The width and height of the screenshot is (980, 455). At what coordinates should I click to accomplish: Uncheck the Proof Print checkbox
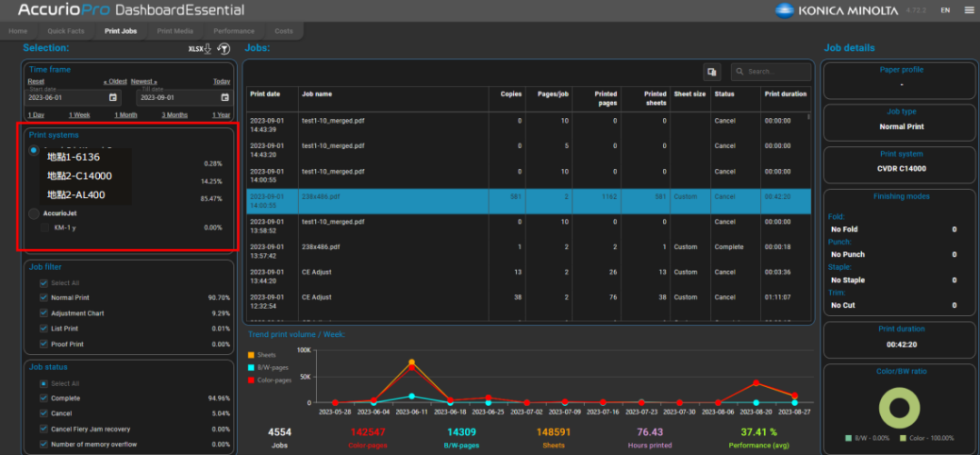pyautogui.click(x=43, y=344)
